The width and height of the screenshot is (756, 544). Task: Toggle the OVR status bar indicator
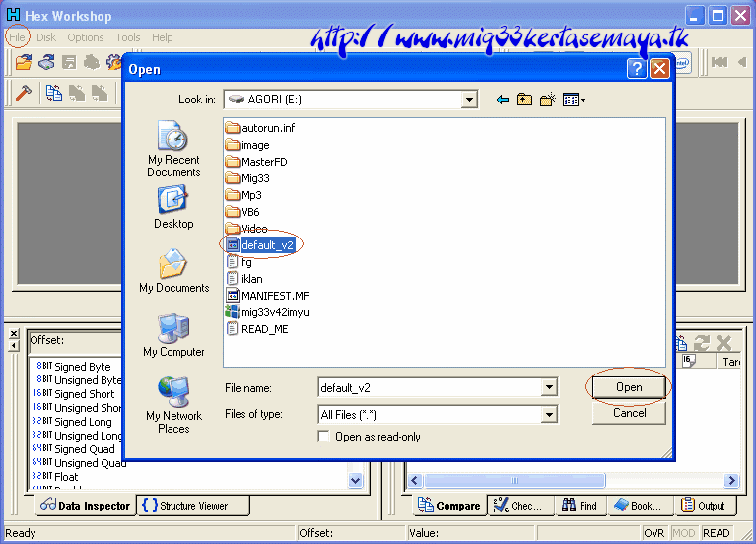tap(654, 533)
